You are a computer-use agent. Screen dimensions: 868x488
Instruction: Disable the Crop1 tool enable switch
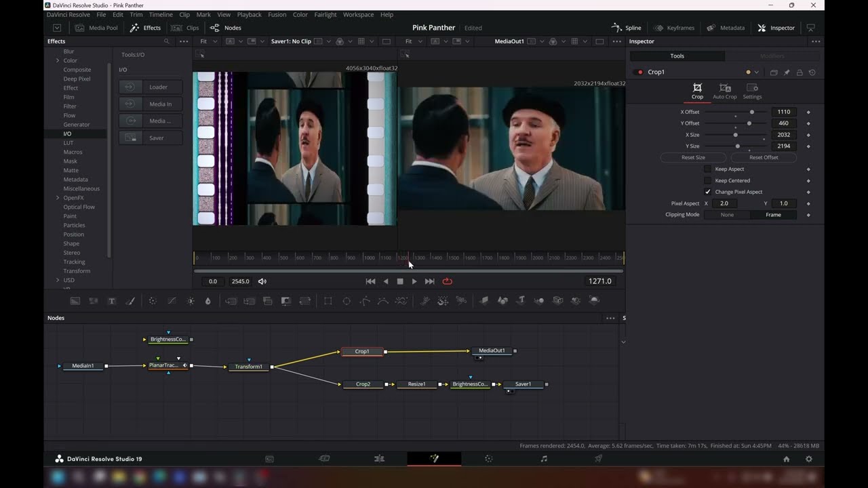tap(639, 72)
